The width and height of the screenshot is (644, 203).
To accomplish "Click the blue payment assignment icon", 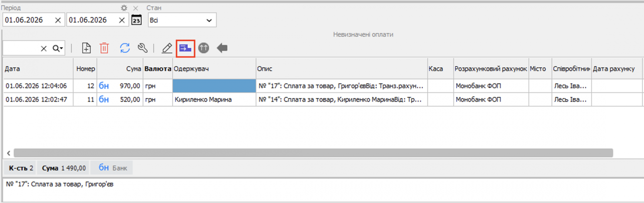I will pos(185,48).
